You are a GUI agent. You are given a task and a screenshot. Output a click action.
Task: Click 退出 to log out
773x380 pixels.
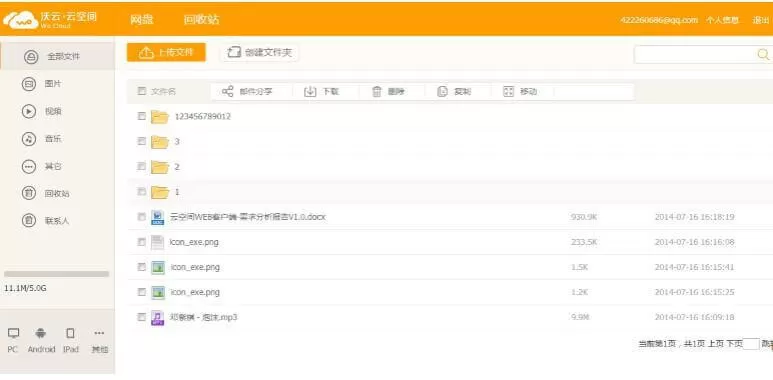[x=760, y=20]
